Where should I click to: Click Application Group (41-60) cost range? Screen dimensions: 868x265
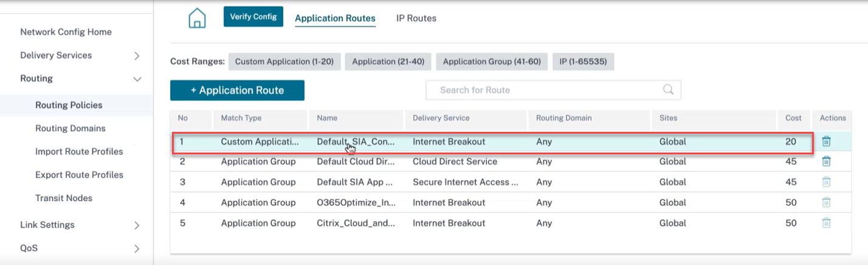click(x=492, y=61)
